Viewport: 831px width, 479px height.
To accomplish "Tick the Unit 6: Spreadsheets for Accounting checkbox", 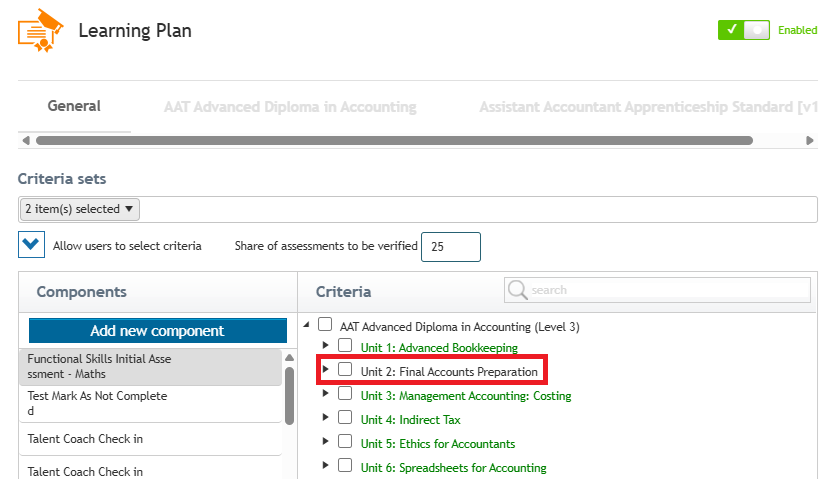I will click(x=345, y=465).
